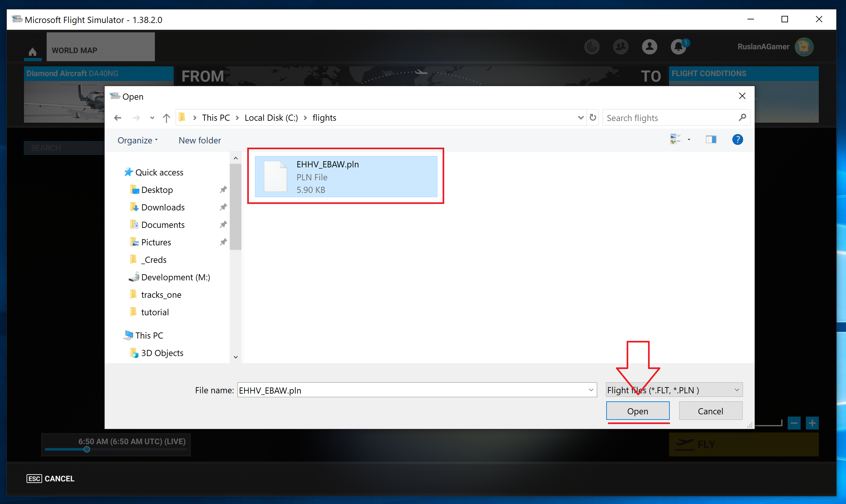Open the Documents folder

[157, 225]
